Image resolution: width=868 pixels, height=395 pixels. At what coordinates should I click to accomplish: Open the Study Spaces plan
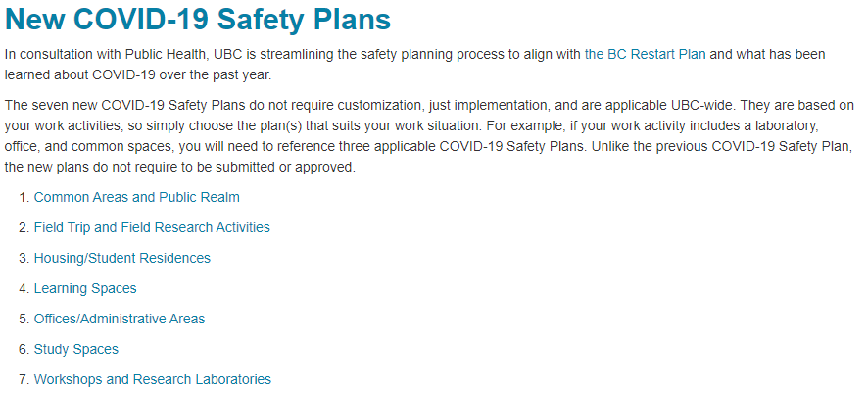[x=76, y=350]
